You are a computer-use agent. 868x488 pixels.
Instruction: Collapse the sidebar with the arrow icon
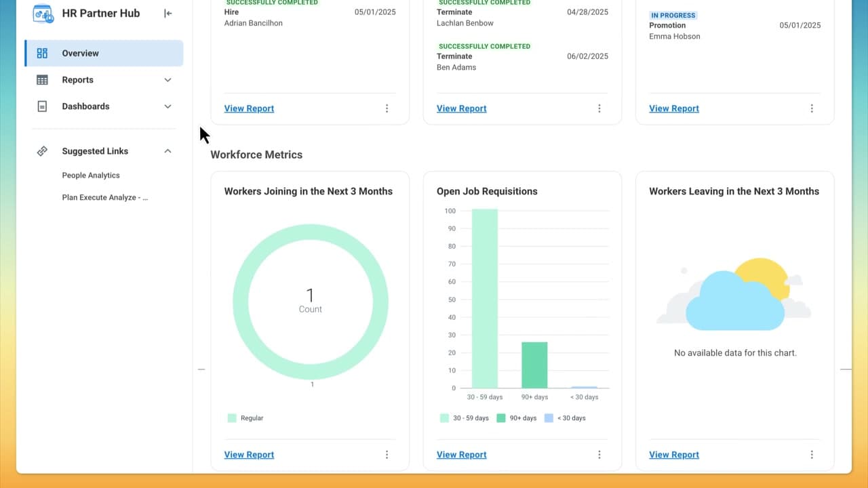[168, 13]
